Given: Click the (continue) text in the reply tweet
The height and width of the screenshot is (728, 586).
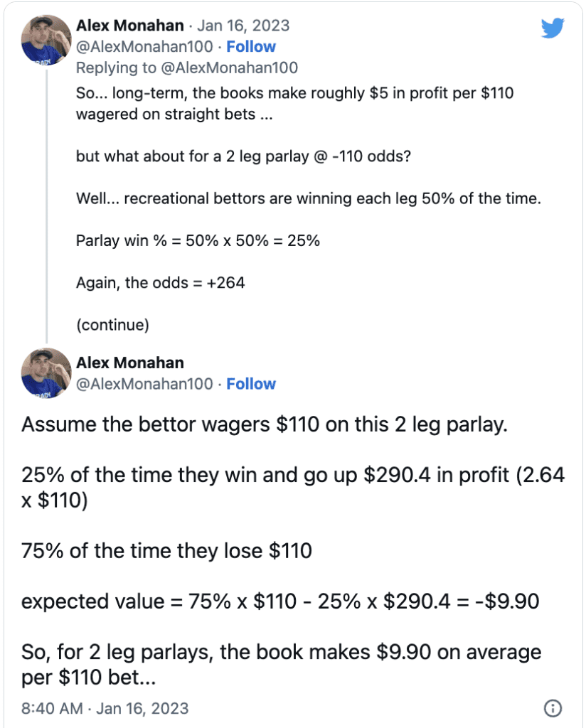Looking at the screenshot, I should [x=112, y=325].
